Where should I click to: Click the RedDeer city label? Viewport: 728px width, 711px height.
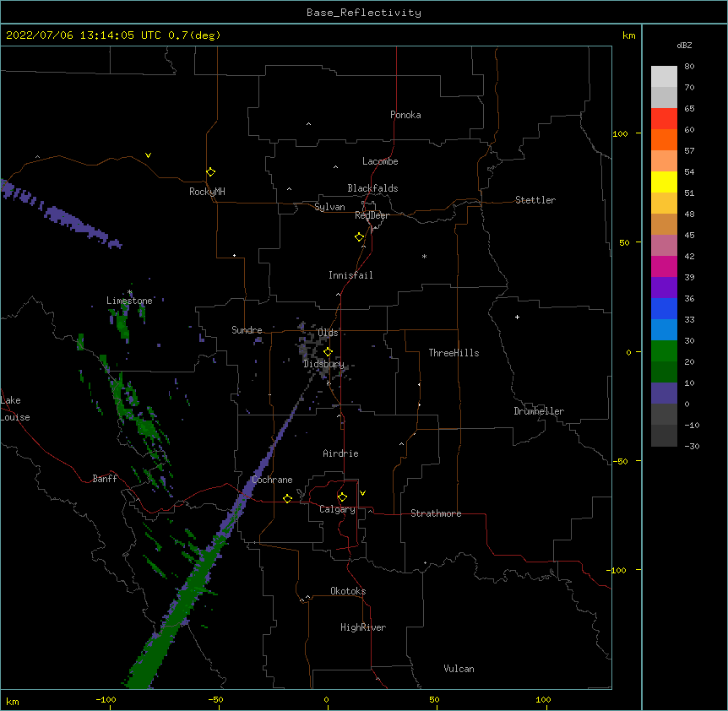[372, 215]
